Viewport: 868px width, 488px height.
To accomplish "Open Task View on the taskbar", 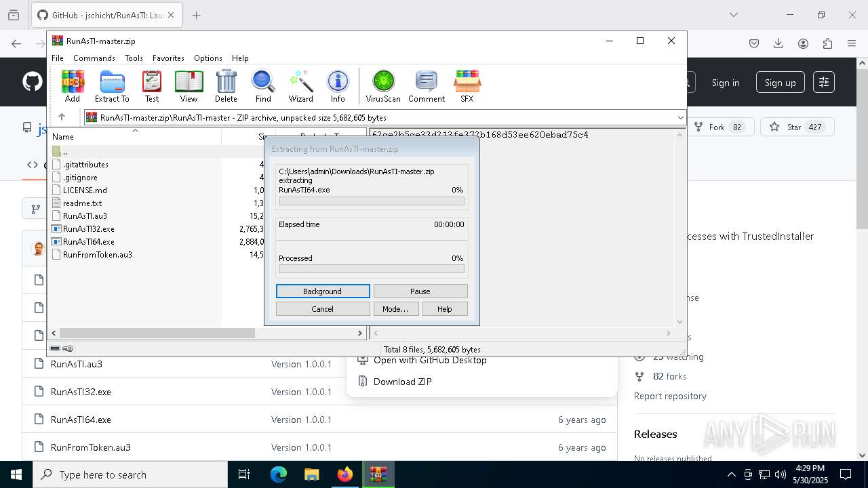I will click(x=244, y=474).
